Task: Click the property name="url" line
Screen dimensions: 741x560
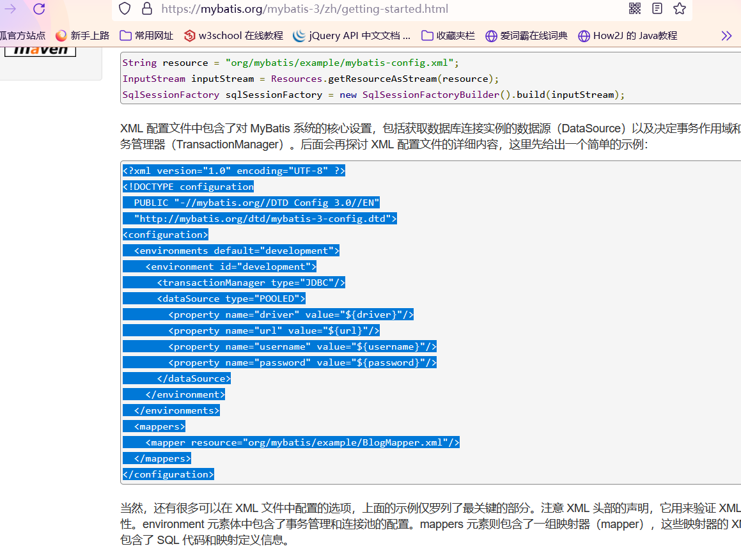Action: 251,331
